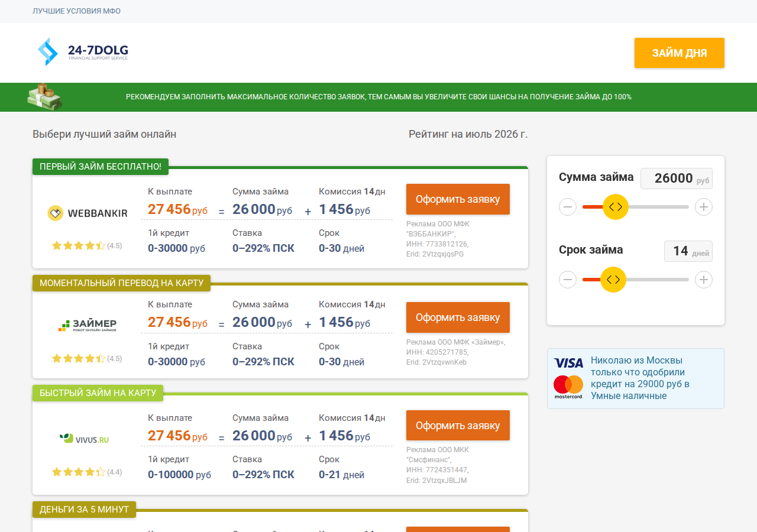Click the green banner recommendation text

[x=378, y=97]
